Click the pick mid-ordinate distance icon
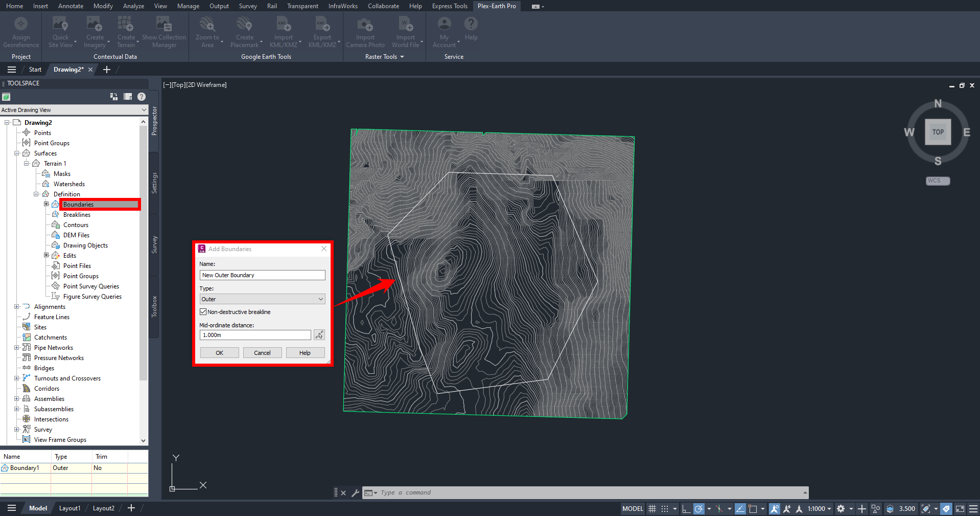980x516 pixels. [x=319, y=335]
